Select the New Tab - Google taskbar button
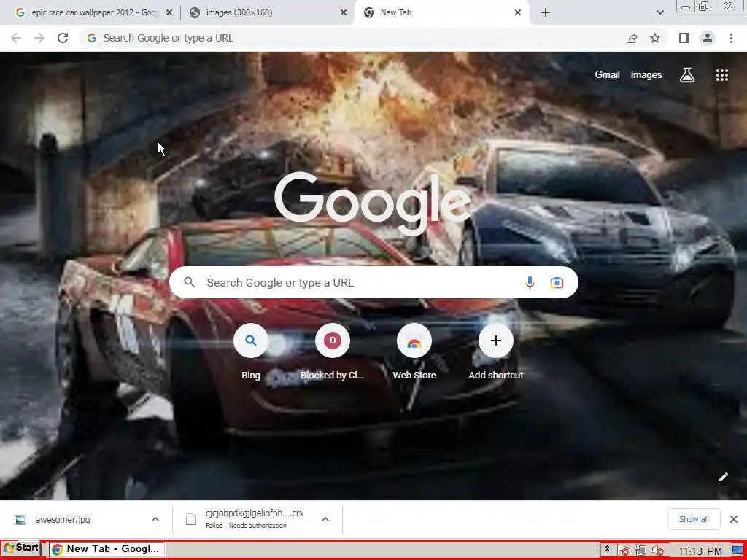747x560 pixels. 107,549
